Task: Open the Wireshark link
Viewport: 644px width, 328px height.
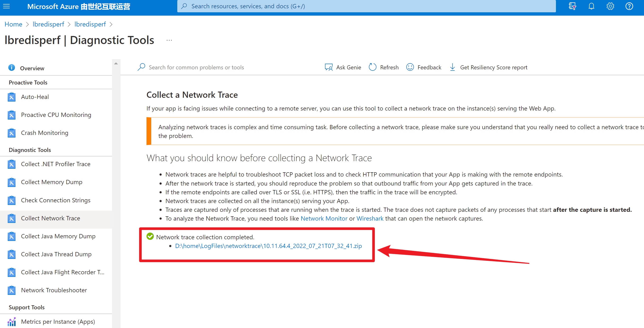Action: (370, 218)
